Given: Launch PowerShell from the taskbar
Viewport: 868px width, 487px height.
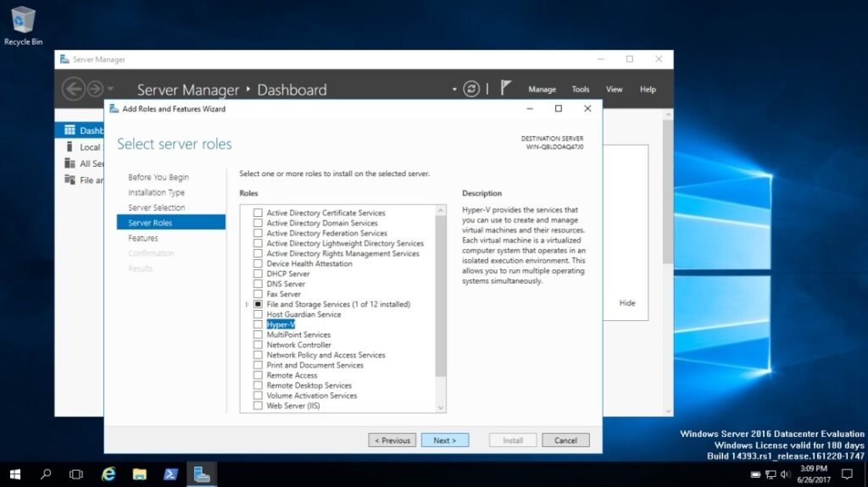Looking at the screenshot, I should click(x=170, y=474).
